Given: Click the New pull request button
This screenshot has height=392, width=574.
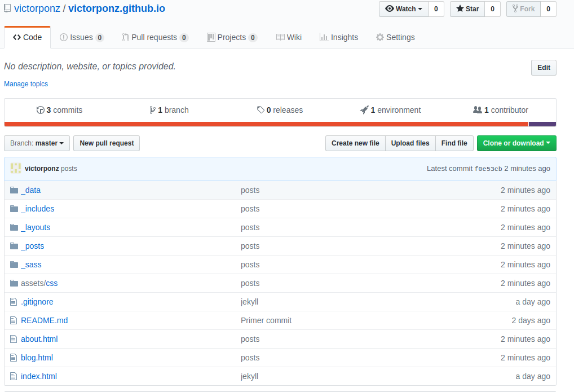Looking at the screenshot, I should tap(106, 143).
